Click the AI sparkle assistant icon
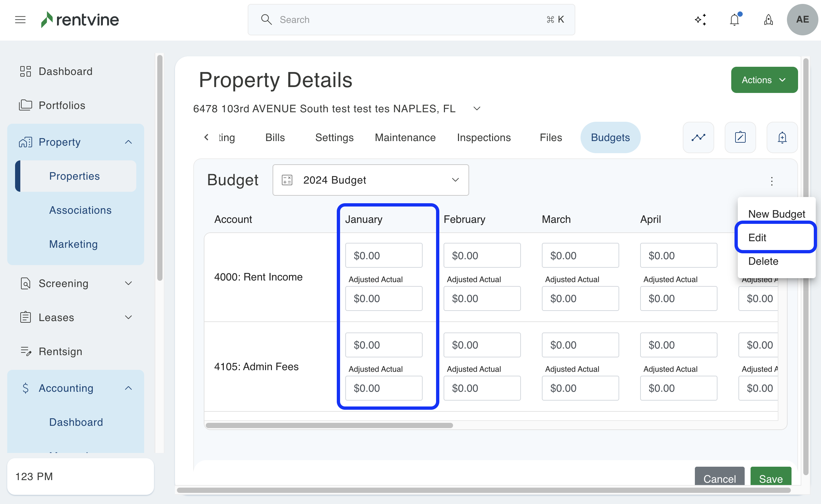Image resolution: width=821 pixels, height=504 pixels. pyautogui.click(x=700, y=20)
